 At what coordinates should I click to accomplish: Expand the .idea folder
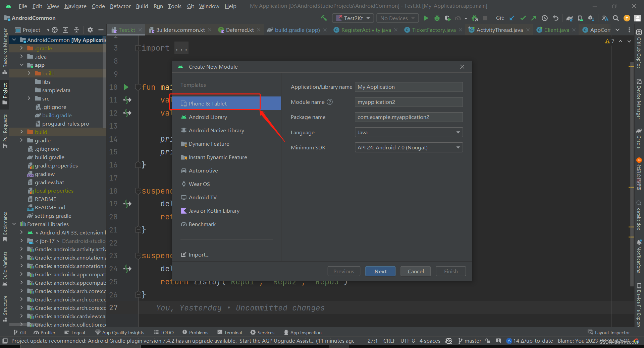(21, 57)
